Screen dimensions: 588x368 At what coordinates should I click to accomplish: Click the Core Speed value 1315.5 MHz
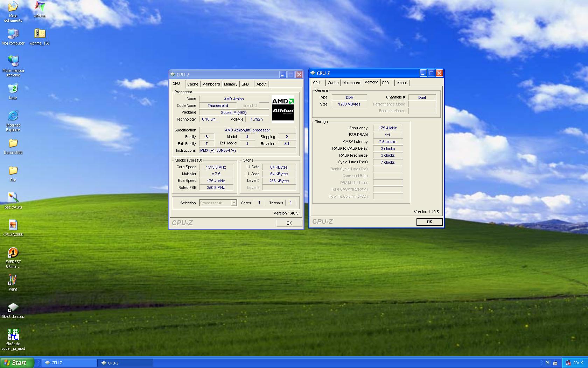216,167
